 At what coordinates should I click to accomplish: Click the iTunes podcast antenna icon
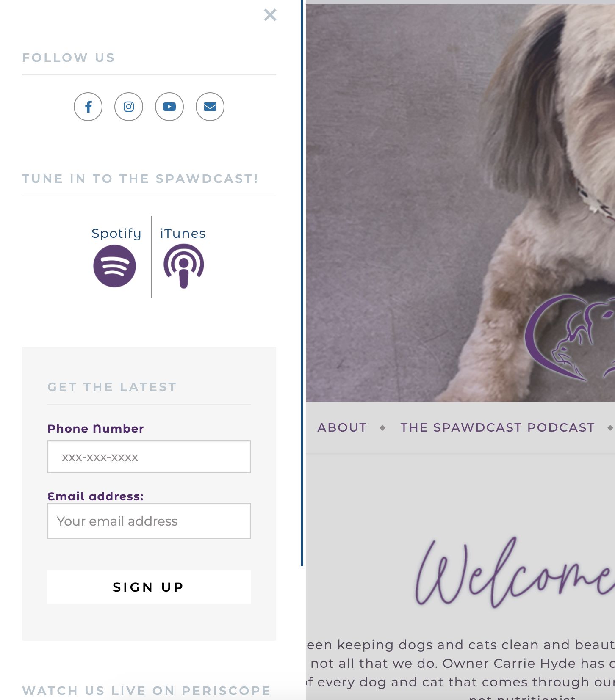184,267
